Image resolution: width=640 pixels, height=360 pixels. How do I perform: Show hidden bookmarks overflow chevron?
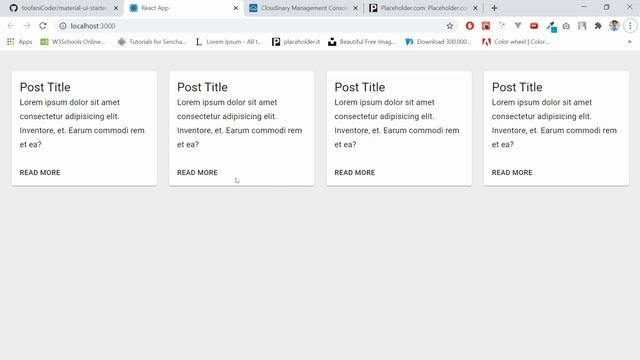629,42
